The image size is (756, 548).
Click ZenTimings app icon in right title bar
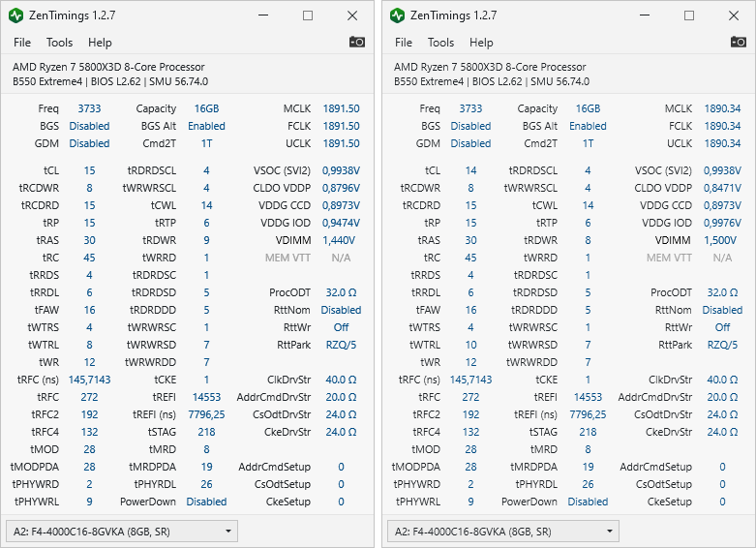pos(398,15)
